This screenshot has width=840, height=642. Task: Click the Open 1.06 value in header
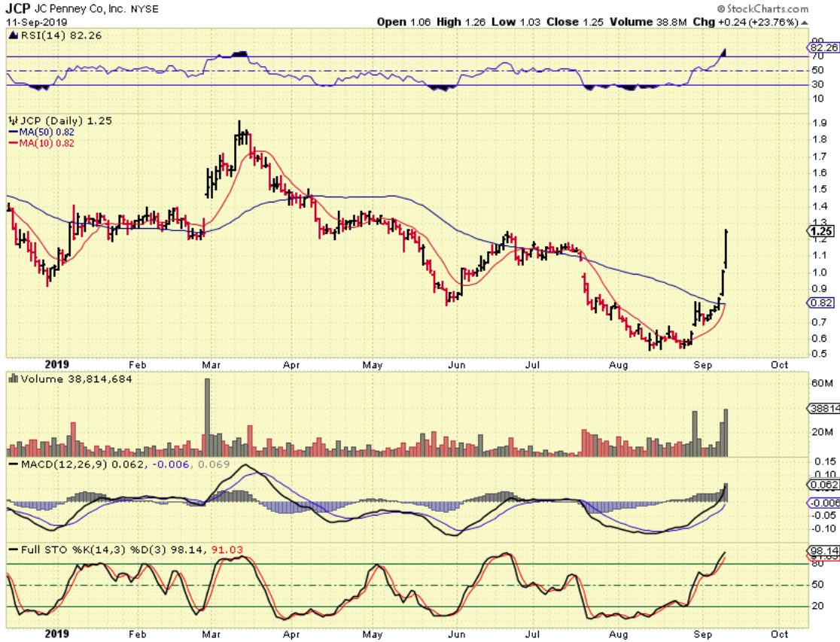click(x=403, y=22)
